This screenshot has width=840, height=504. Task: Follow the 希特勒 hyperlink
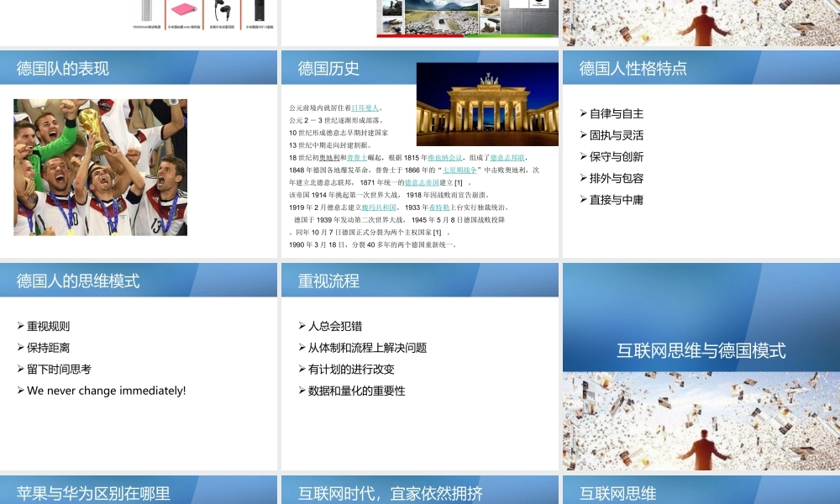coord(438,207)
